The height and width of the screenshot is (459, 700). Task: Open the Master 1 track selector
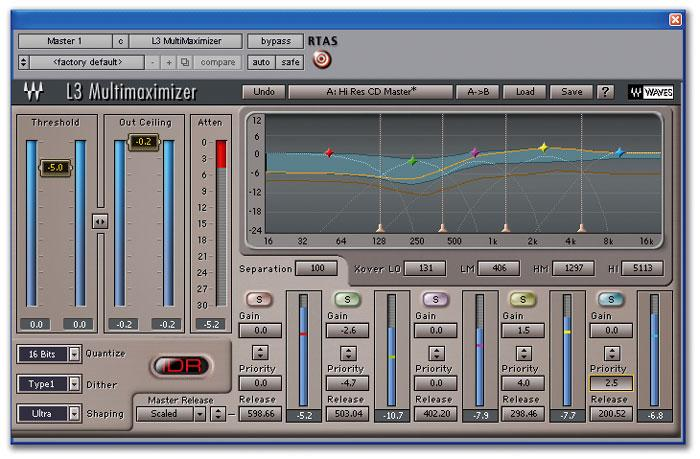coord(65,41)
